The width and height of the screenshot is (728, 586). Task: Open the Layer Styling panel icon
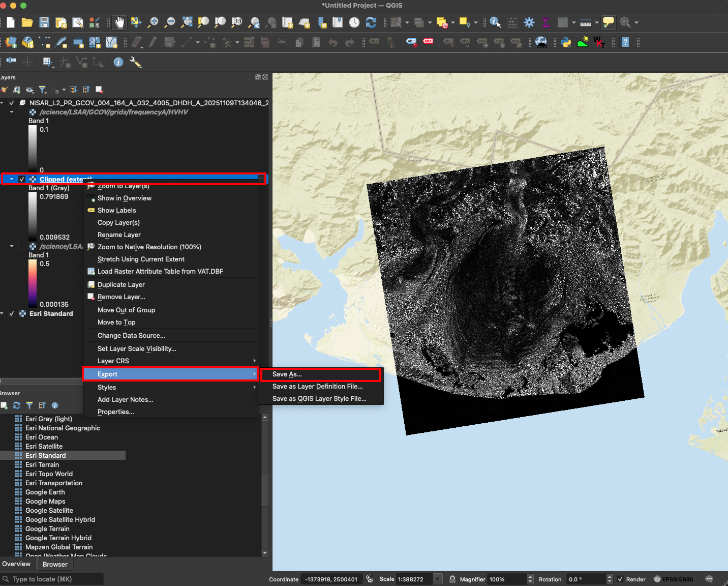point(4,90)
